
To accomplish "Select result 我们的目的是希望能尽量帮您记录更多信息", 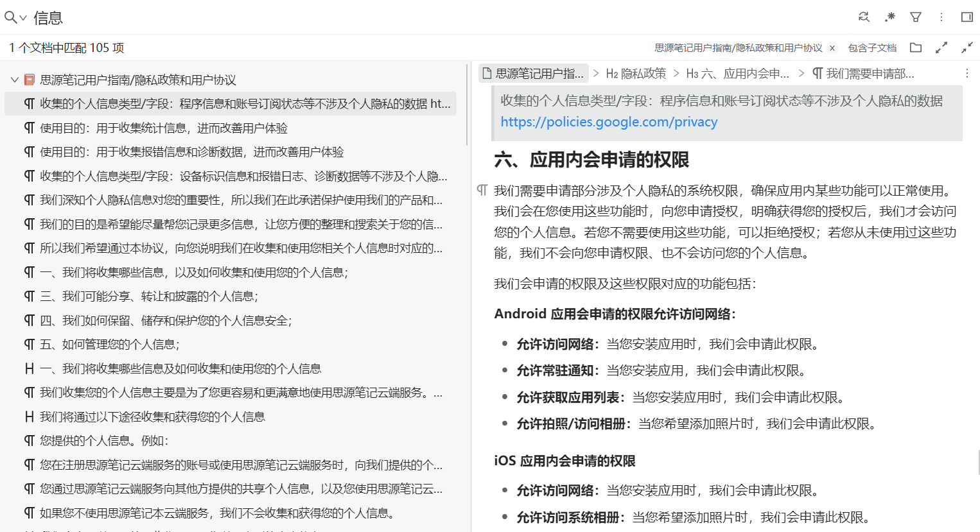I will coord(231,225).
